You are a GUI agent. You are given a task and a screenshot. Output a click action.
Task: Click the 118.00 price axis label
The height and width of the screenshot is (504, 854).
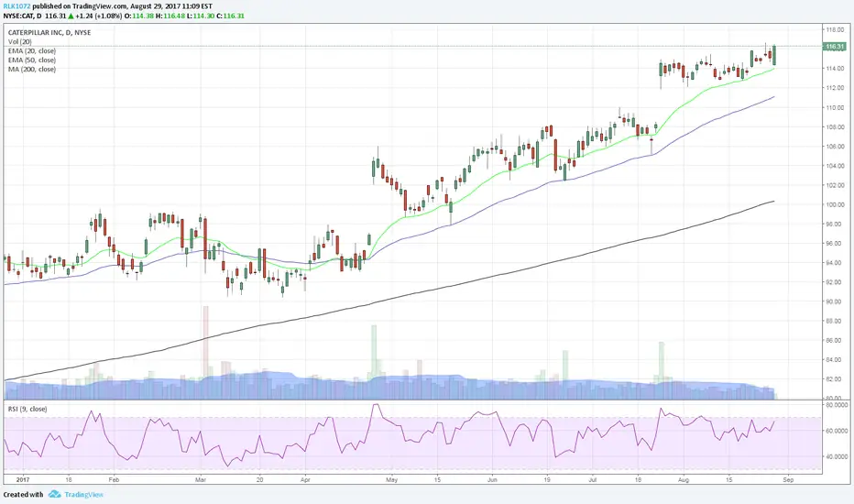click(x=835, y=30)
